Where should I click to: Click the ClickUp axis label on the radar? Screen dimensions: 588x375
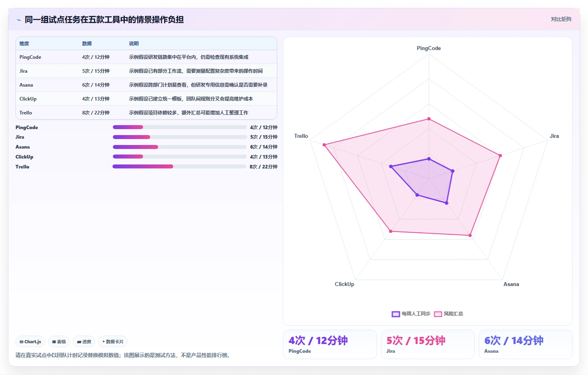344,284
